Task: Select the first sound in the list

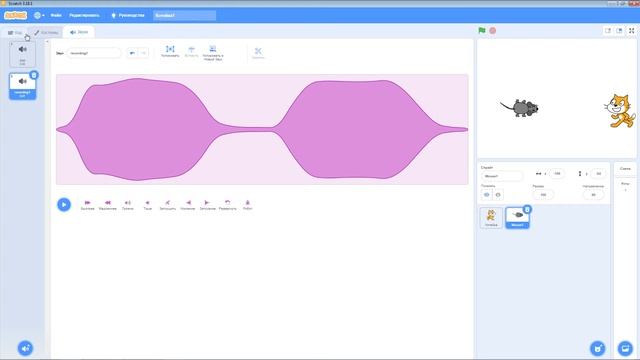Action: pyautogui.click(x=22, y=54)
